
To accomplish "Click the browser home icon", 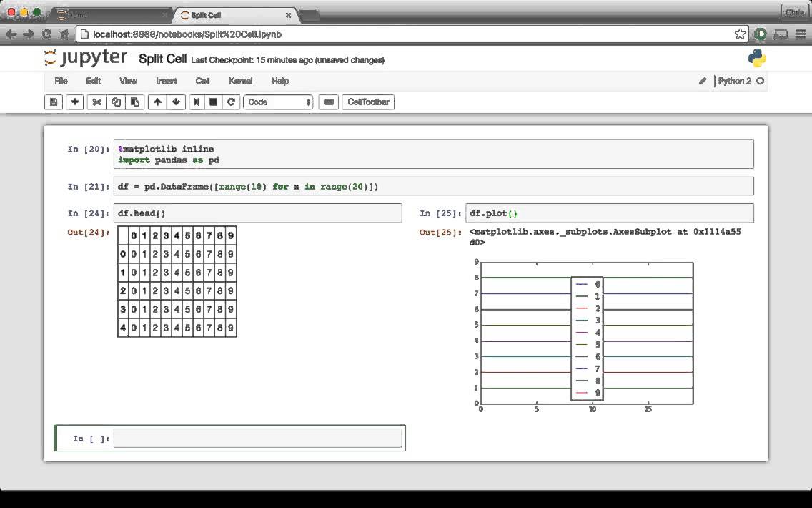I will coord(64,34).
